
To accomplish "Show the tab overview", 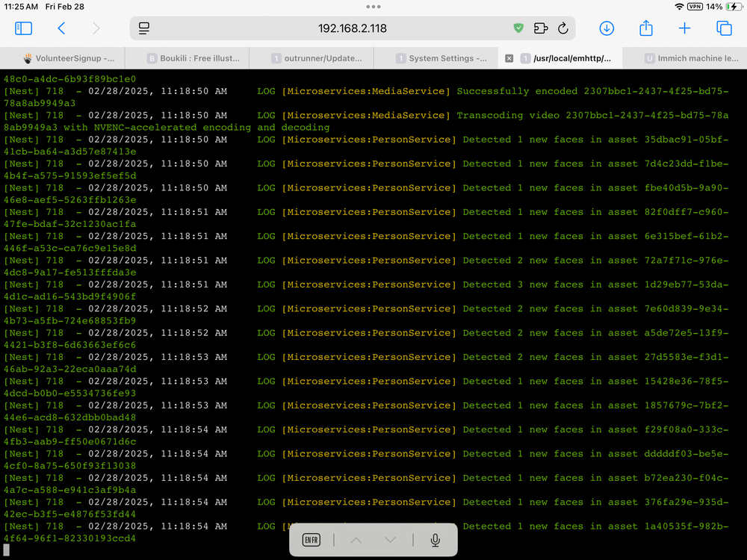I will (x=724, y=28).
